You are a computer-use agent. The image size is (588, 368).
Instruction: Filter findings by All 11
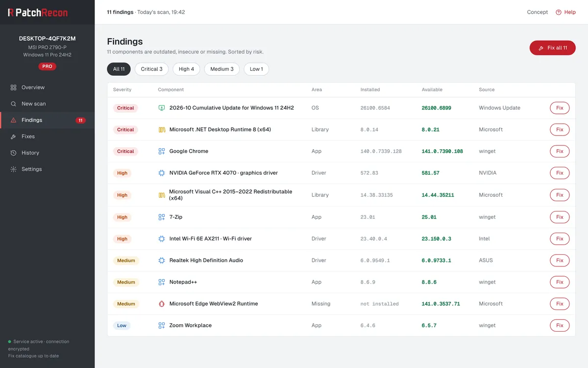coord(119,69)
